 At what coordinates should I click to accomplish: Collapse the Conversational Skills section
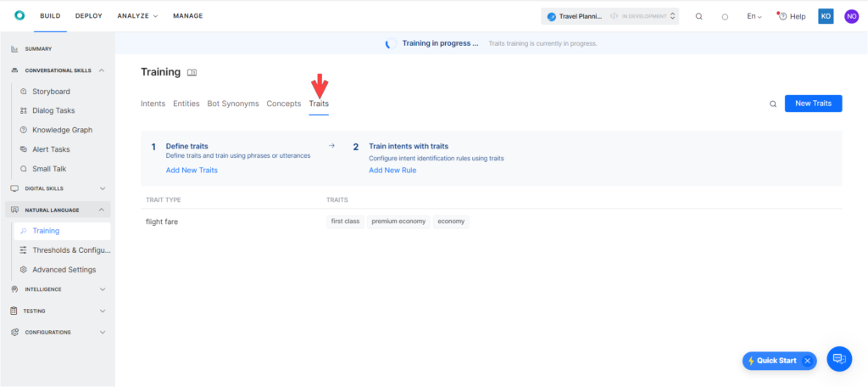102,70
